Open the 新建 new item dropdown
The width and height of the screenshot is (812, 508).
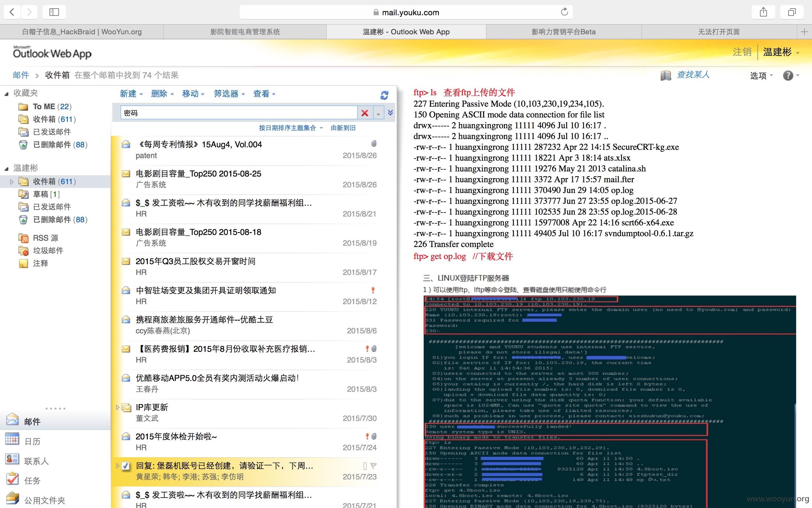[131, 94]
